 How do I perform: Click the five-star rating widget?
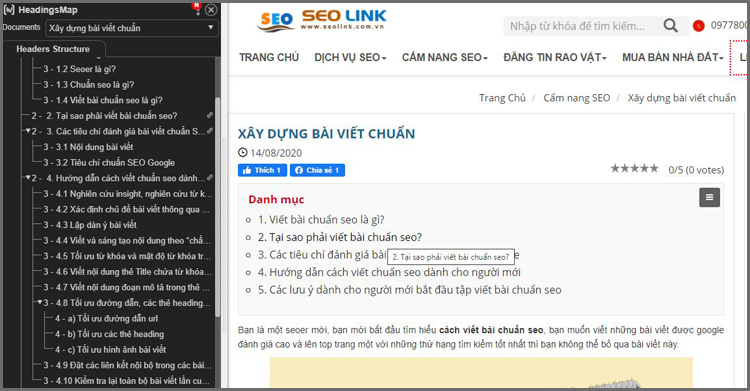[634, 168]
